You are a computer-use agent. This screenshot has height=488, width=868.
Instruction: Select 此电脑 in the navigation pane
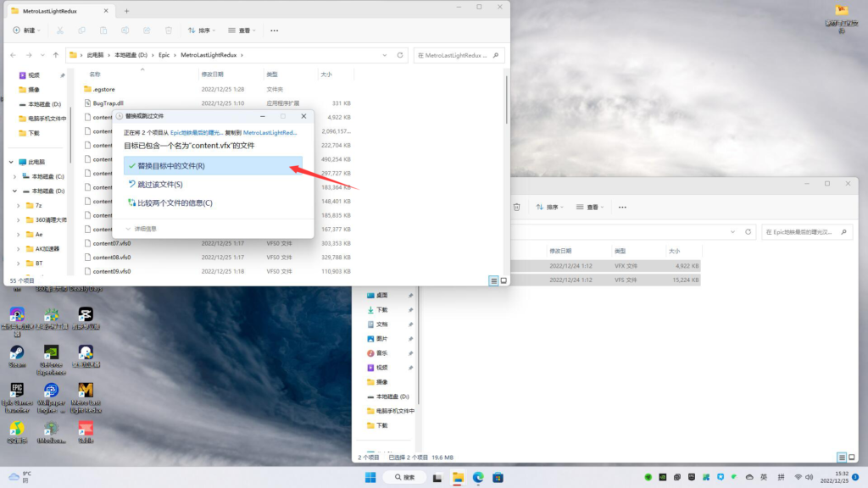click(36, 162)
